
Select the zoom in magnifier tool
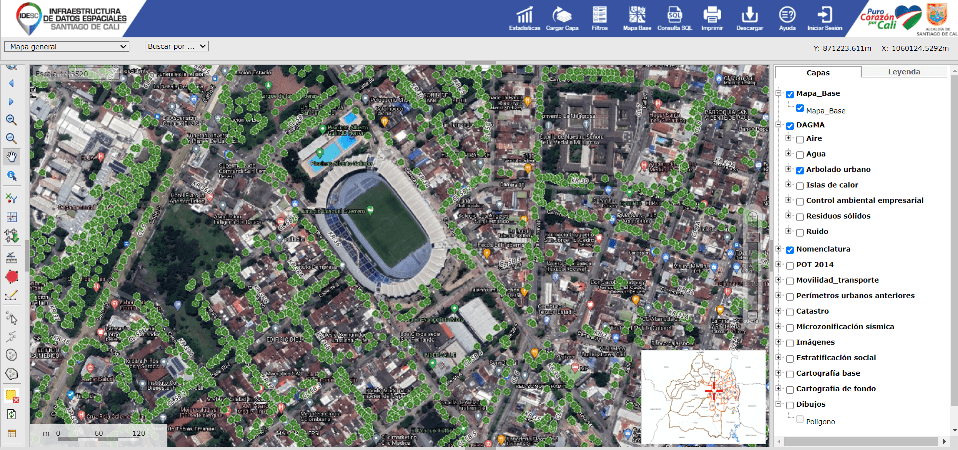click(12, 120)
